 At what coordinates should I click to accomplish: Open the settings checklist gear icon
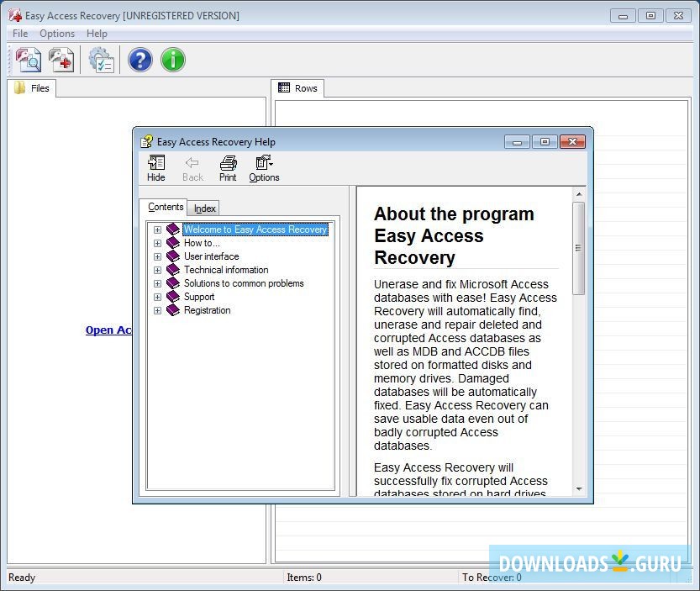point(102,60)
